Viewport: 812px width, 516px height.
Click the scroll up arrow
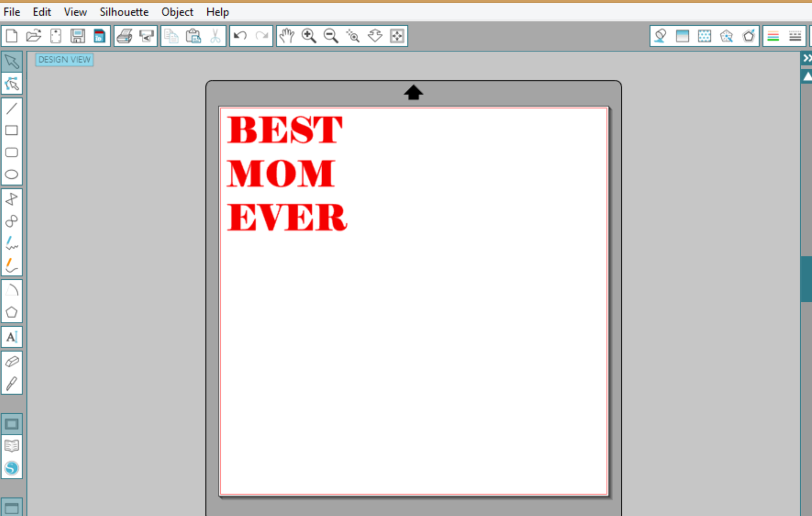pyautogui.click(x=807, y=76)
